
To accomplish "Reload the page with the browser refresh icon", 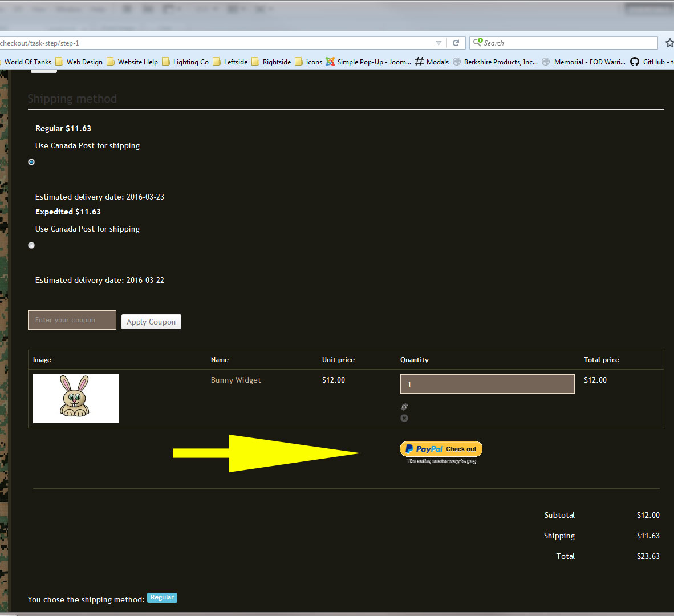I will click(x=456, y=43).
